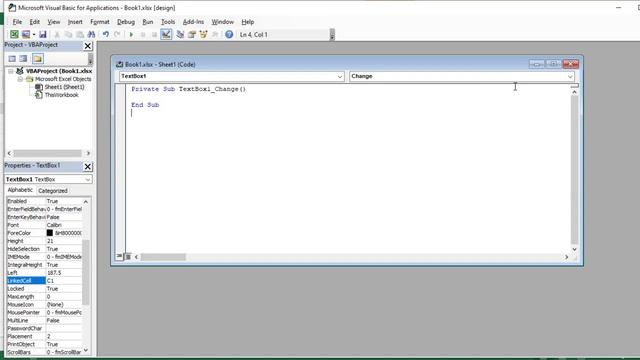Click View Code icon in Project panel
This screenshot has height=360, width=640.
click(x=12, y=59)
